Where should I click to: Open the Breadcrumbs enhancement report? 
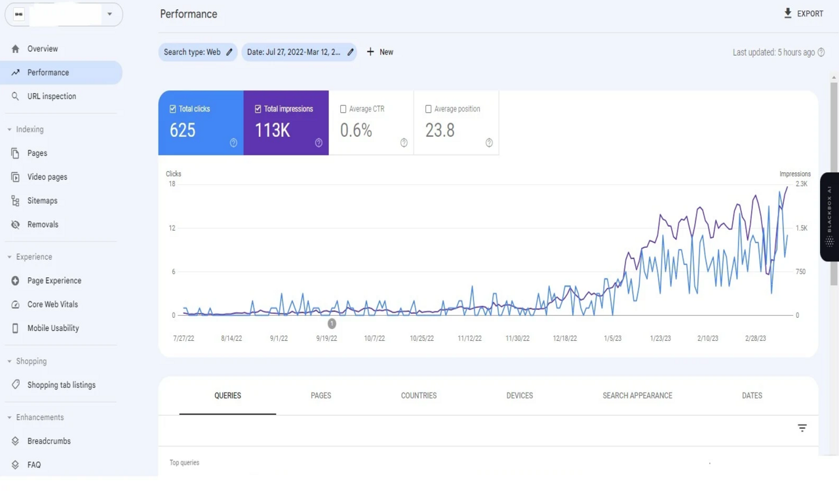[49, 440]
